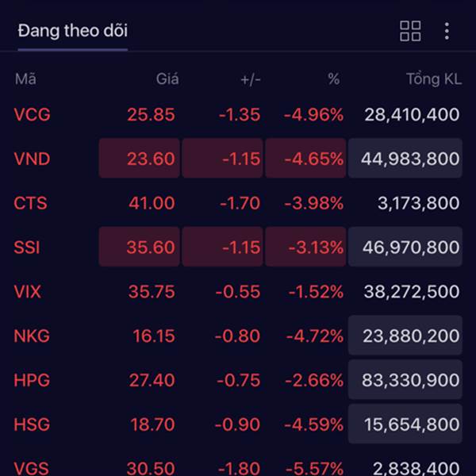Select the NKG stock row
Image resolution: width=476 pixels, height=476 pixels.
(238, 336)
